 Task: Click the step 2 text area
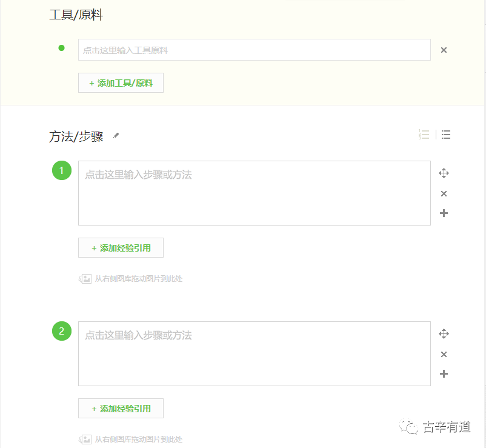pyautogui.click(x=254, y=353)
